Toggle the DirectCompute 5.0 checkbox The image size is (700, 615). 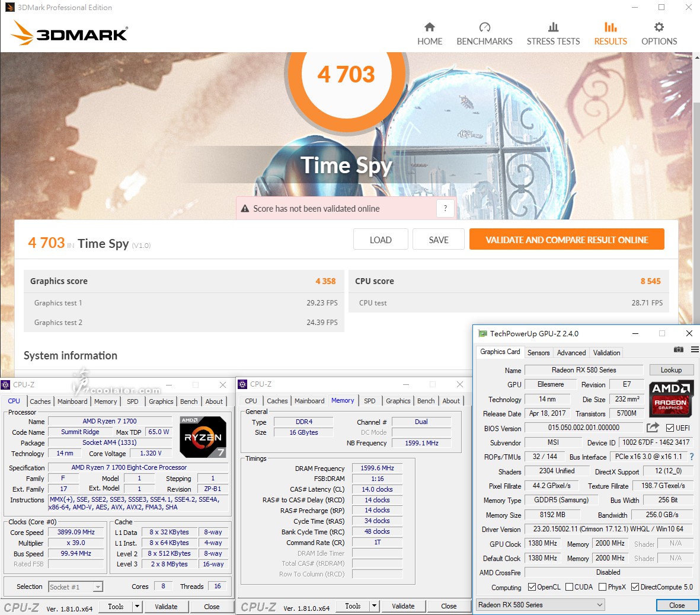coord(635,587)
